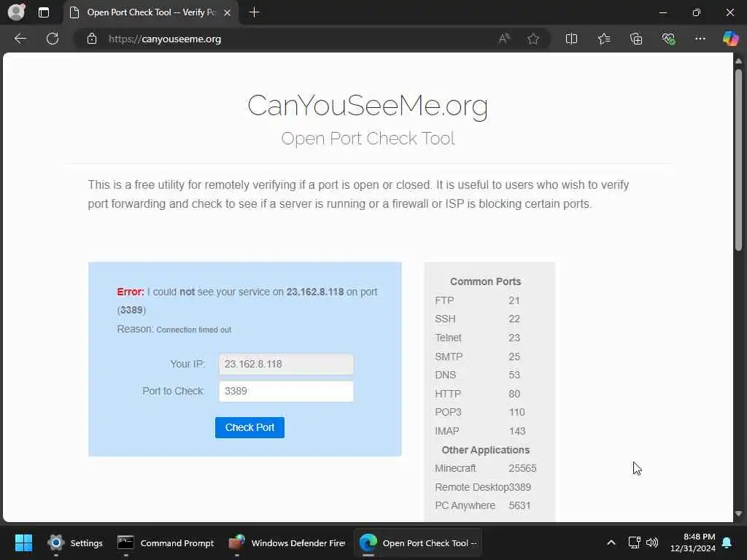Click the page scrollbar thumb
747x560 pixels.
click(x=738, y=160)
